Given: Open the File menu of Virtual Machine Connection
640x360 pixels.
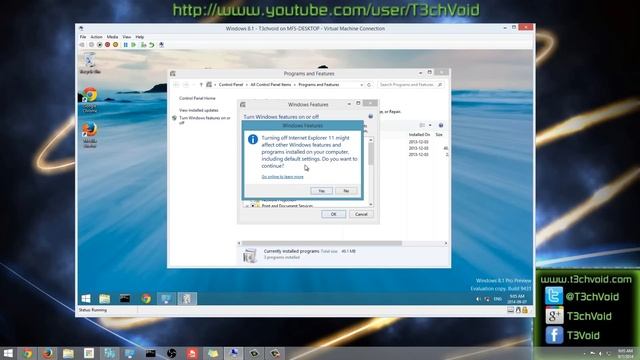Looking at the screenshot, I should [x=83, y=37].
